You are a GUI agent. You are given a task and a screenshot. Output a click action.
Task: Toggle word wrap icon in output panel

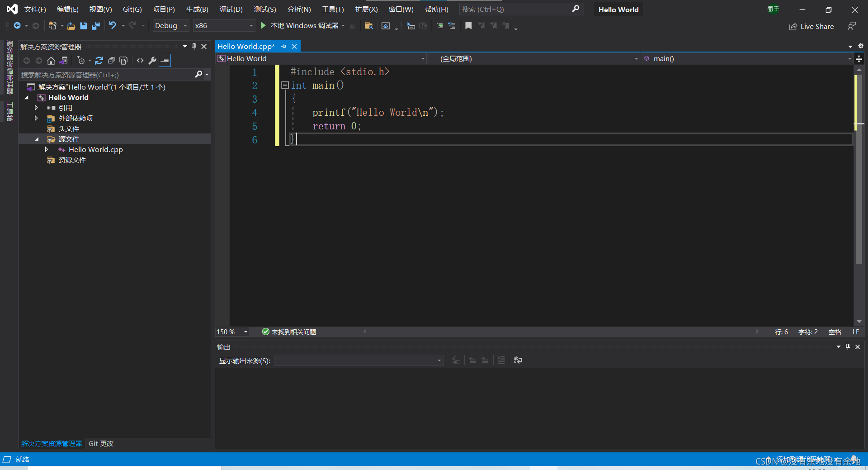518,360
